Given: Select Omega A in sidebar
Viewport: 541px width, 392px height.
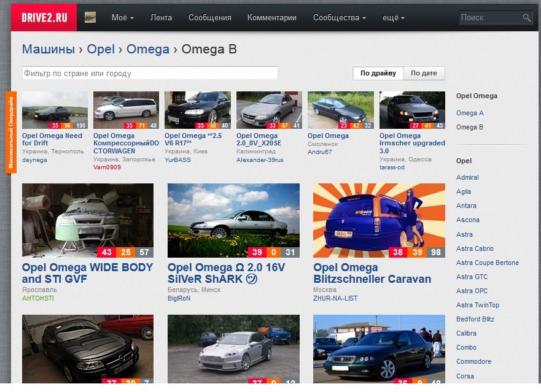Looking at the screenshot, I should click(x=470, y=113).
